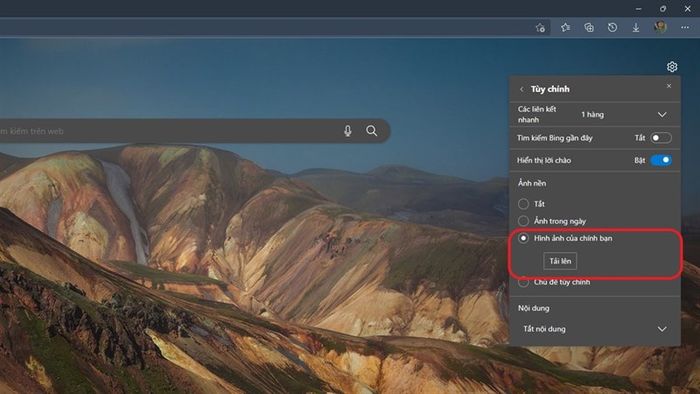Start voice search with the microphone icon
This screenshot has height=394, width=700.
coord(348,131)
